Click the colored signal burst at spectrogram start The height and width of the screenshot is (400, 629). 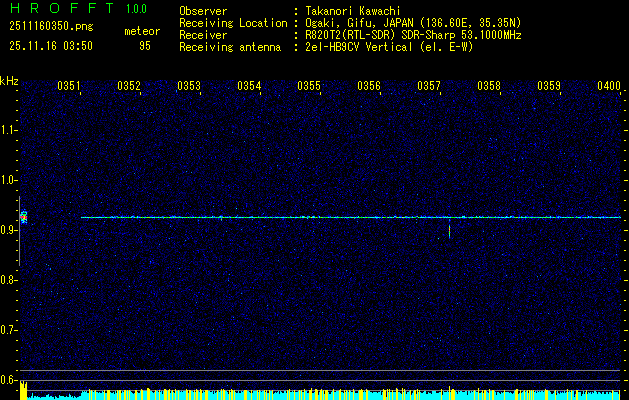coord(24,217)
